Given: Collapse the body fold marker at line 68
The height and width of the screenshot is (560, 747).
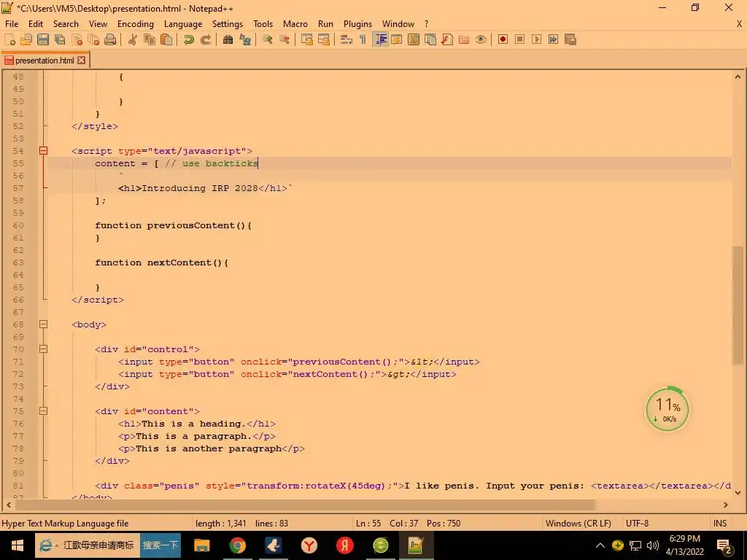Looking at the screenshot, I should [43, 324].
